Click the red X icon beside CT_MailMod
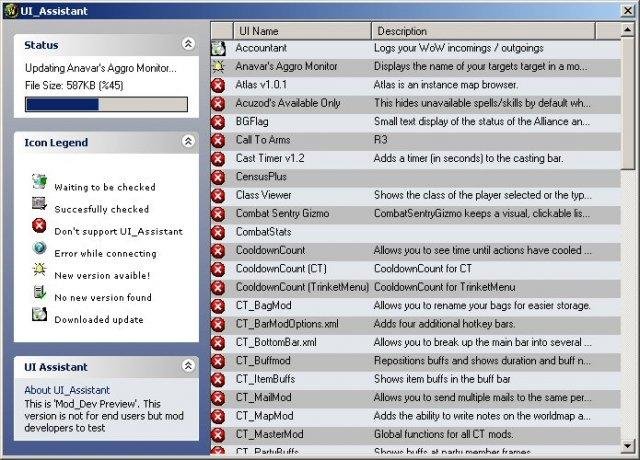This screenshot has width=640, height=460. [218, 398]
